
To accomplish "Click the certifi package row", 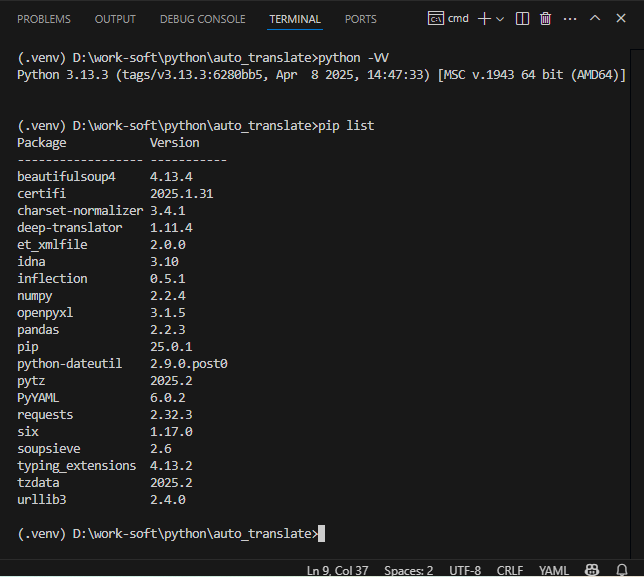I will click(x=115, y=193).
